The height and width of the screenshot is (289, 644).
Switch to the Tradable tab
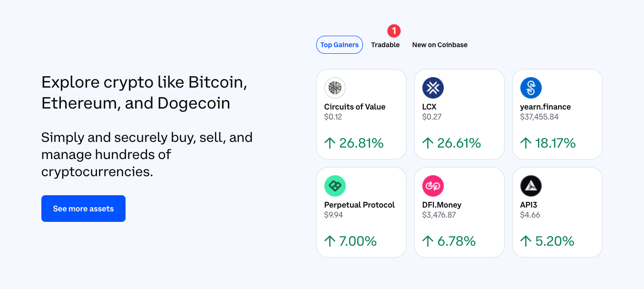pyautogui.click(x=385, y=45)
